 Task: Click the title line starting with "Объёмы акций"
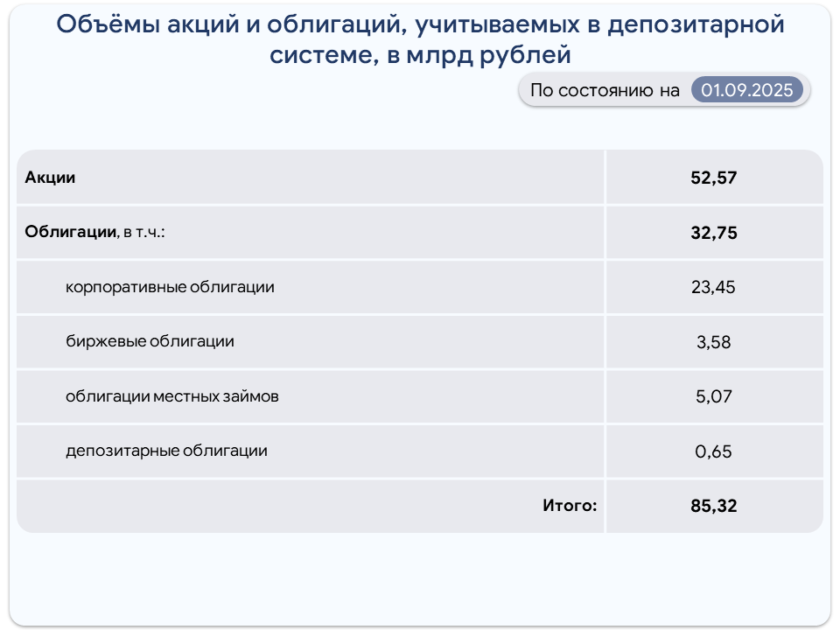(420, 24)
